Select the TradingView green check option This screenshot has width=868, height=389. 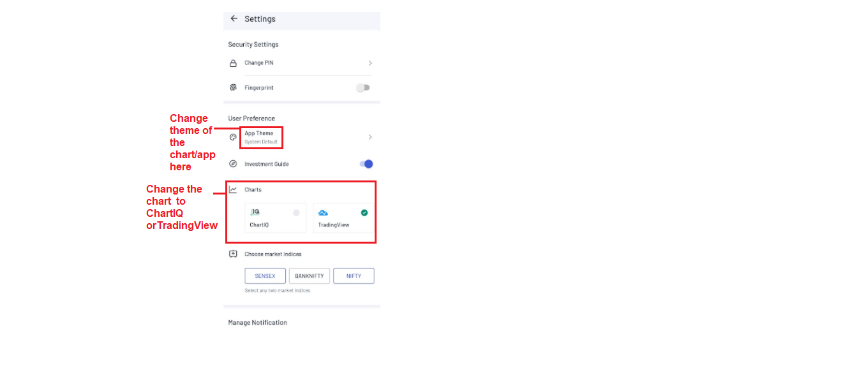pos(364,212)
